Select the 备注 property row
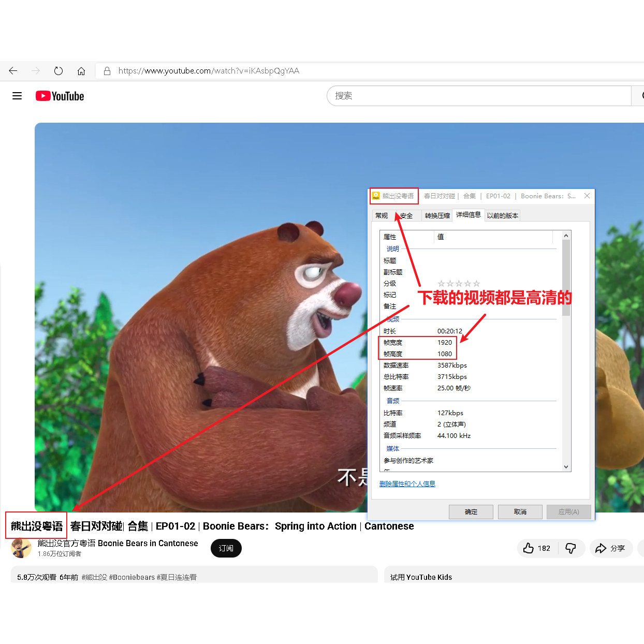 [x=469, y=306]
